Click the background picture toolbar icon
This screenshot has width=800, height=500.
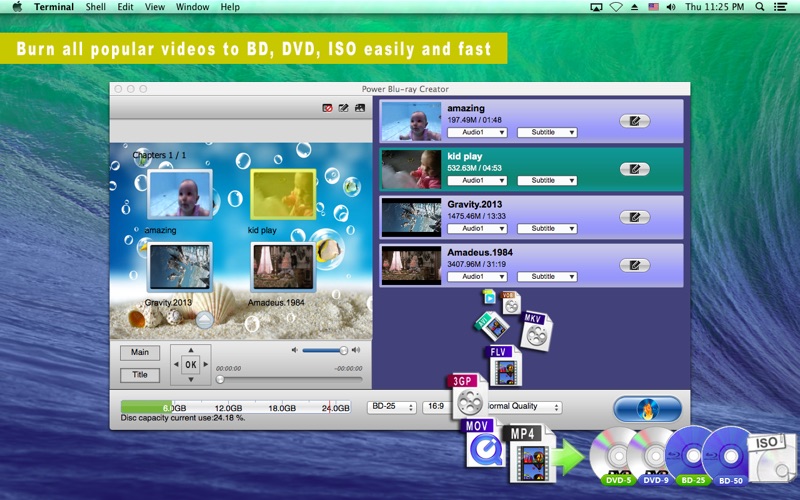point(360,108)
